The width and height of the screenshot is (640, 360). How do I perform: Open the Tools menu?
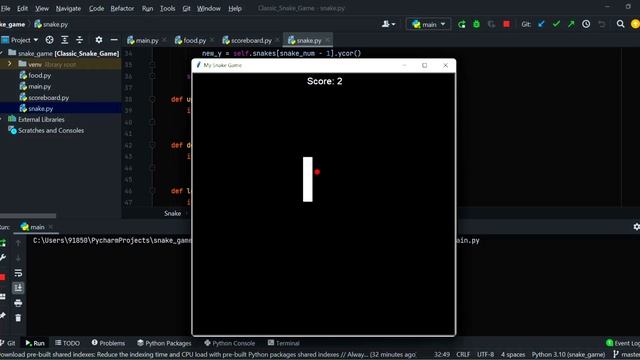coord(167,8)
